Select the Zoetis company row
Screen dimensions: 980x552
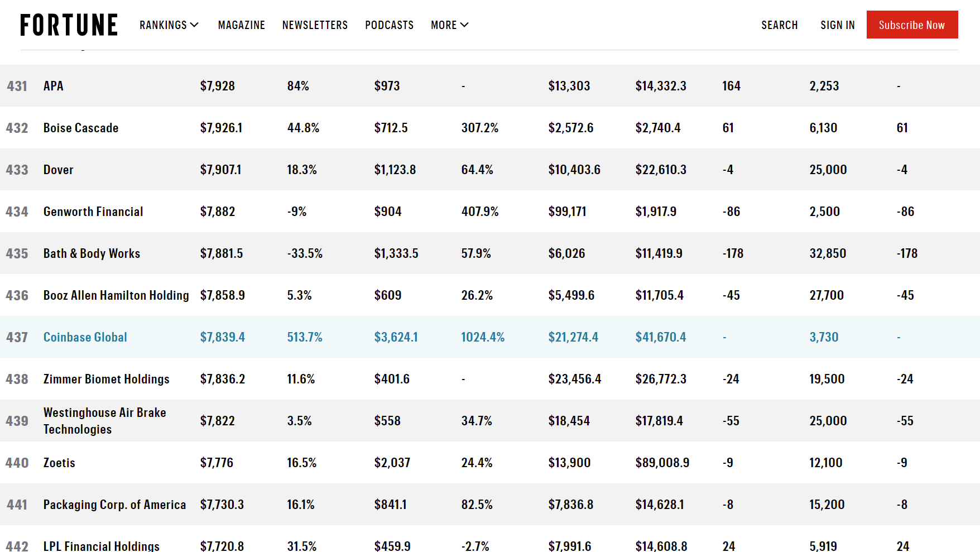tap(490, 463)
